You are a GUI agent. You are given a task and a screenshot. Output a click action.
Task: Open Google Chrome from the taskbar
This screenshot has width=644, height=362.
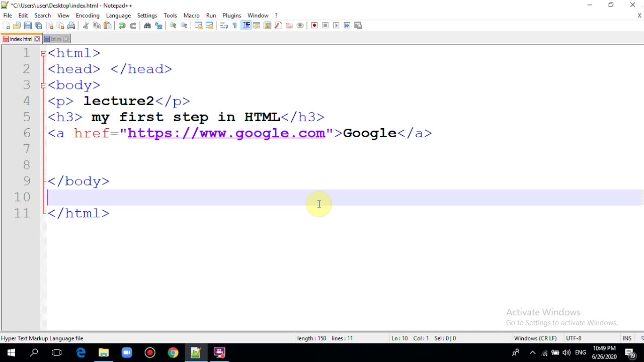(x=173, y=353)
